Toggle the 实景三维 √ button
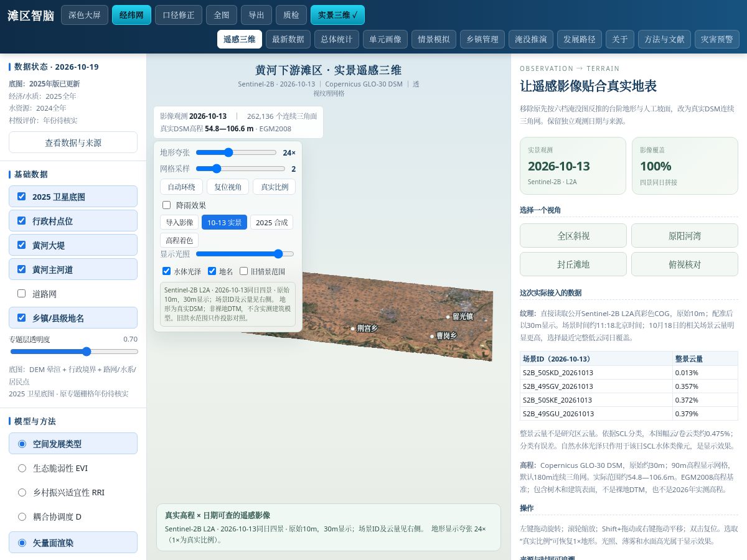747x560 pixels. pos(337,15)
